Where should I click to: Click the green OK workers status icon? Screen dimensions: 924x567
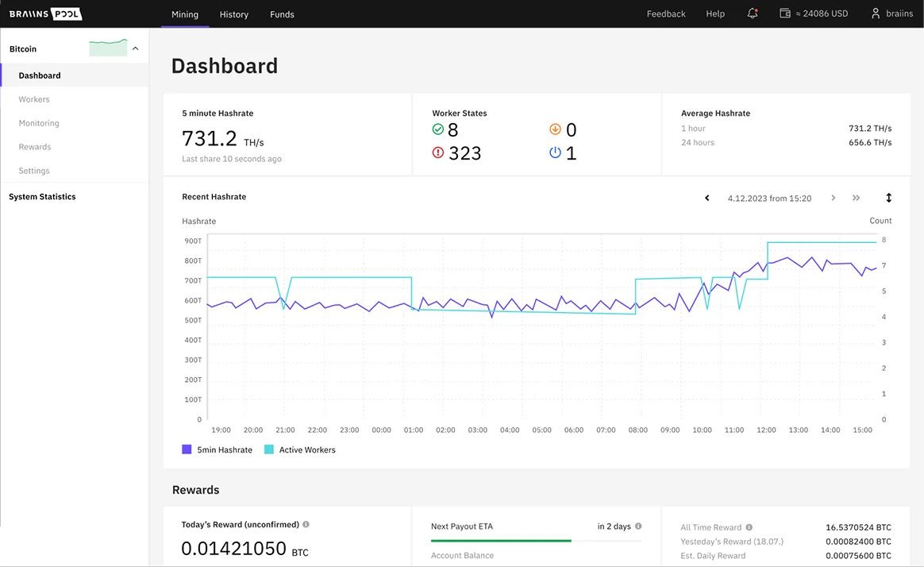[438, 129]
